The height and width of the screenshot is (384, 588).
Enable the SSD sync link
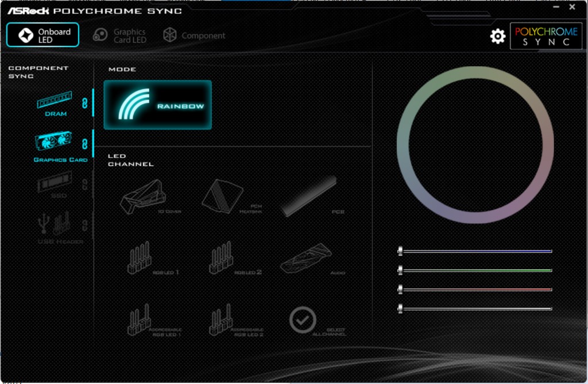(85, 185)
